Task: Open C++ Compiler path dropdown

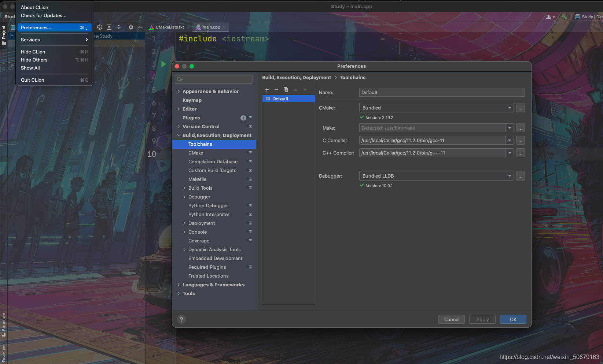Action: click(x=510, y=153)
